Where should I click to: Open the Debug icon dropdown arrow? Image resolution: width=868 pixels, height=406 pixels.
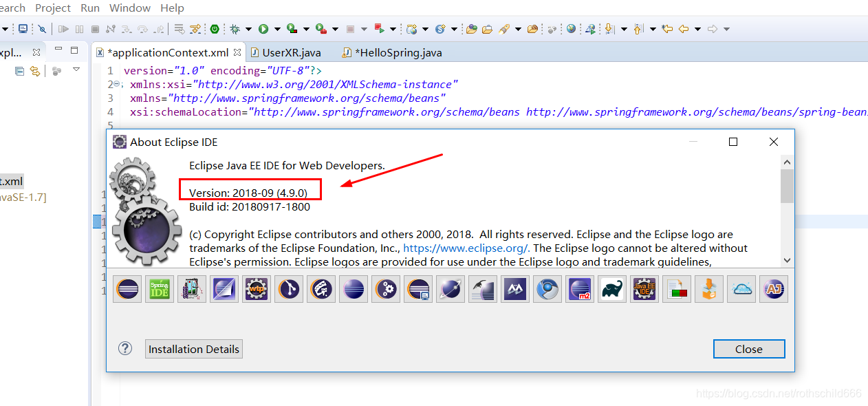pyautogui.click(x=248, y=29)
